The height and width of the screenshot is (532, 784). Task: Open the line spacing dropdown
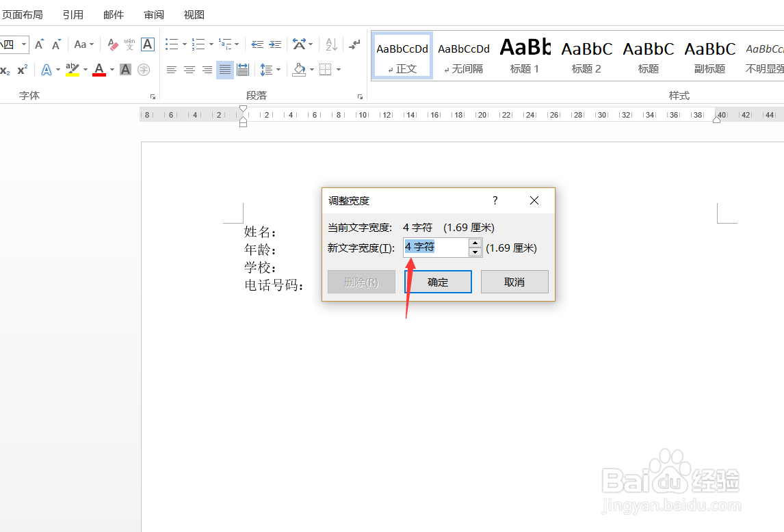click(x=271, y=69)
